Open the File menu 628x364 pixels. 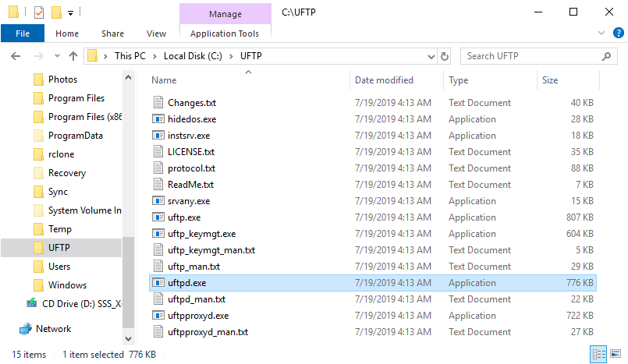click(x=23, y=34)
